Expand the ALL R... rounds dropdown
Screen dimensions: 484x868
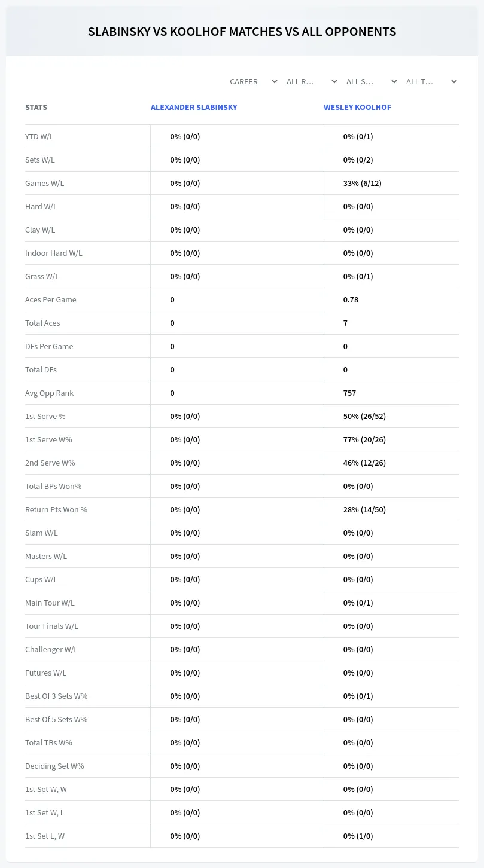pos(311,81)
